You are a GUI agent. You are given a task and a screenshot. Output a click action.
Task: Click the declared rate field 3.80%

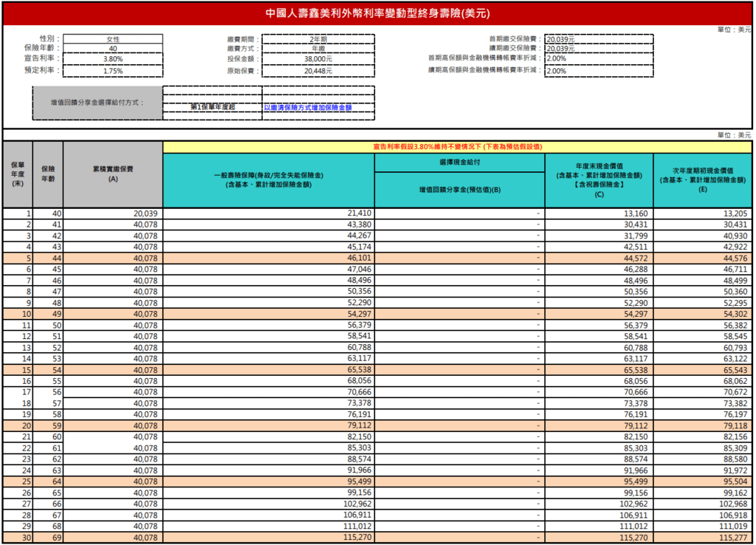(x=113, y=59)
